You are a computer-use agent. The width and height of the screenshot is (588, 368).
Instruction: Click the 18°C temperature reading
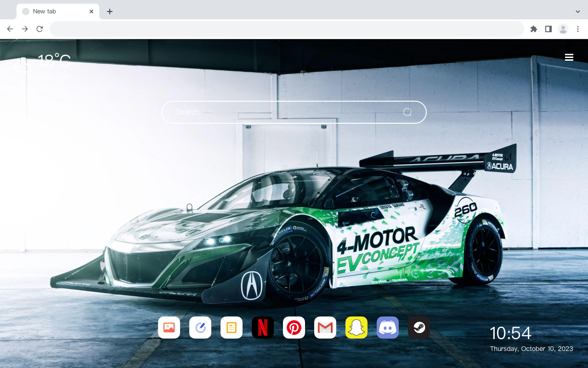tap(54, 61)
